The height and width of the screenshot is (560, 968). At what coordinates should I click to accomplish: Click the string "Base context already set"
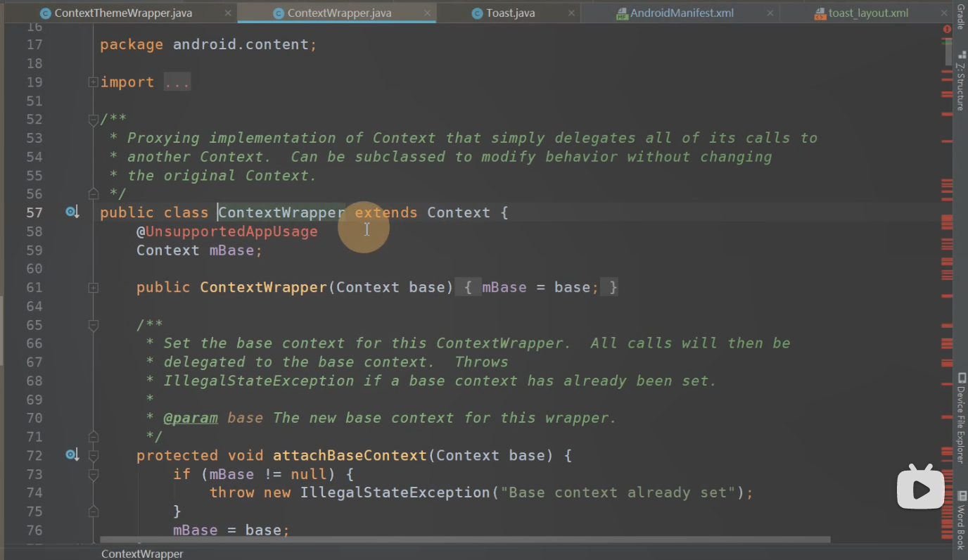tap(619, 492)
